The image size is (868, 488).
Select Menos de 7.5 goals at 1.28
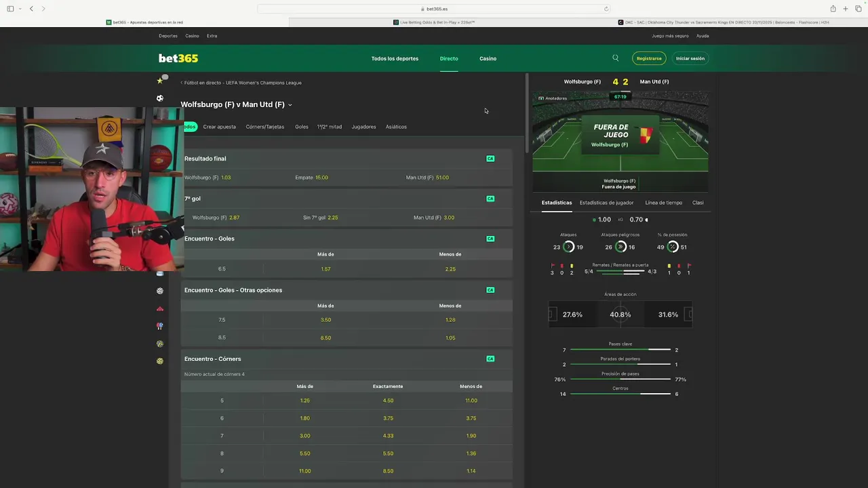[x=450, y=320]
